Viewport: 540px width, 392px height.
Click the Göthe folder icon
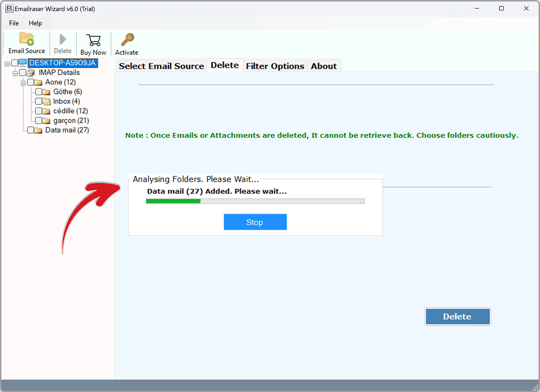(46, 92)
